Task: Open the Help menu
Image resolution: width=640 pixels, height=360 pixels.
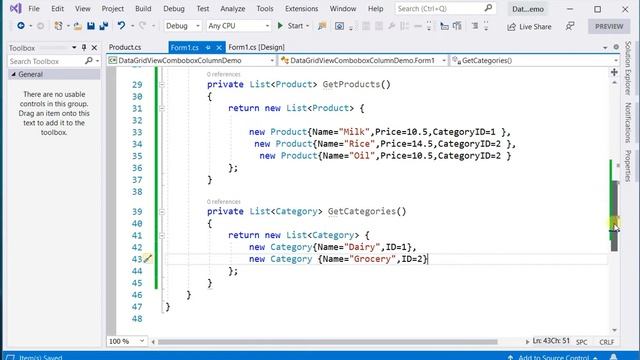Action: coord(376,9)
